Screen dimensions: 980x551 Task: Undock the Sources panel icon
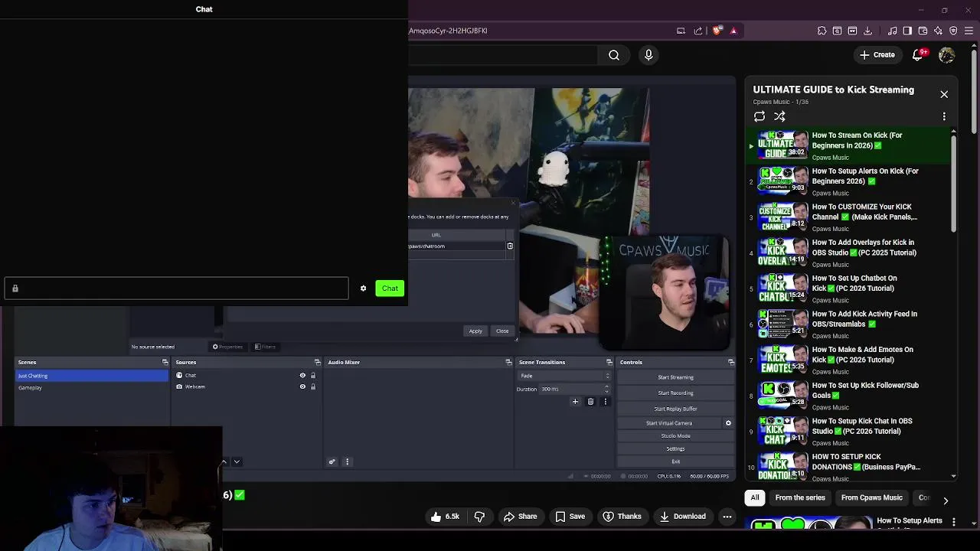click(317, 362)
